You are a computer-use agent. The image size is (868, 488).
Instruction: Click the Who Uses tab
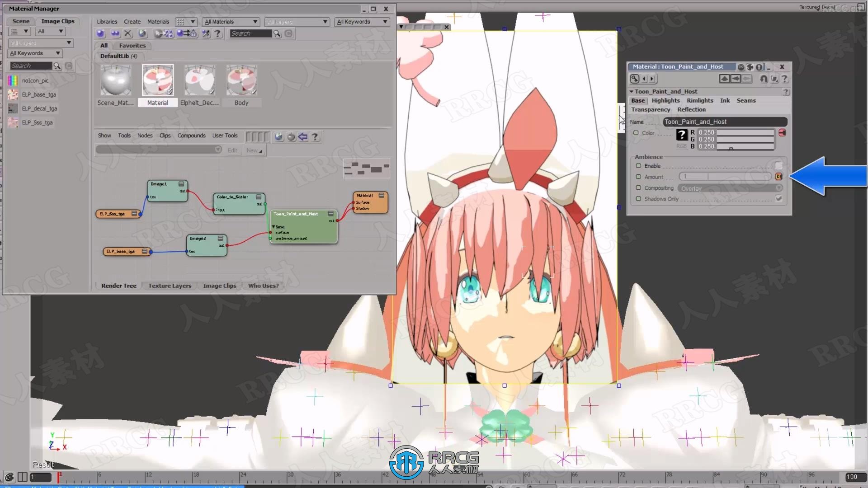point(263,286)
